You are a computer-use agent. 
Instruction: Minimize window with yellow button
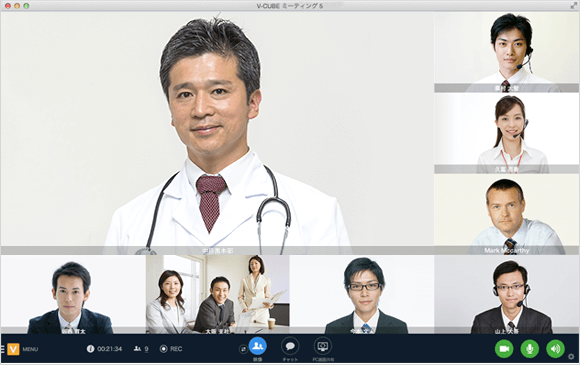click(17, 6)
